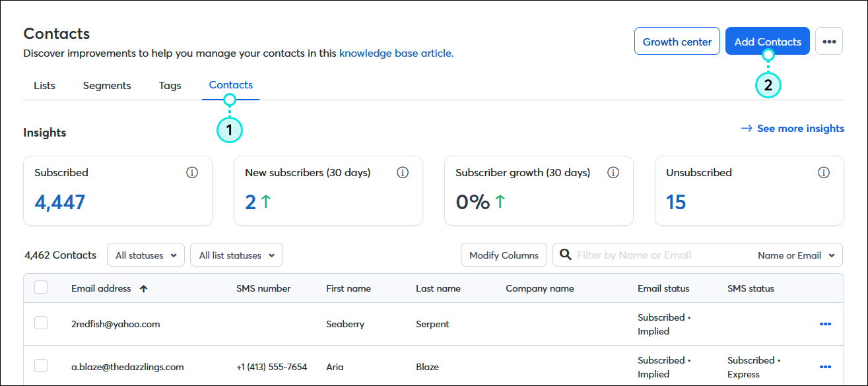Expand the All list statuses dropdown
This screenshot has width=868, height=386.
click(236, 255)
